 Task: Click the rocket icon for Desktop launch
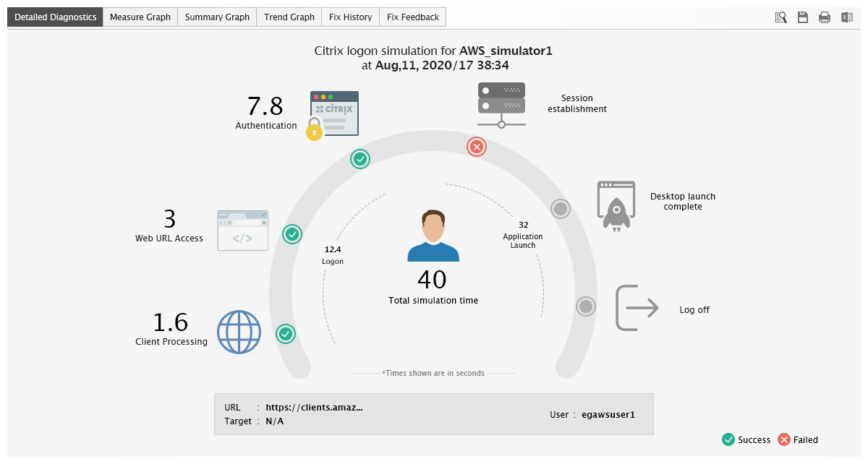pos(616,206)
